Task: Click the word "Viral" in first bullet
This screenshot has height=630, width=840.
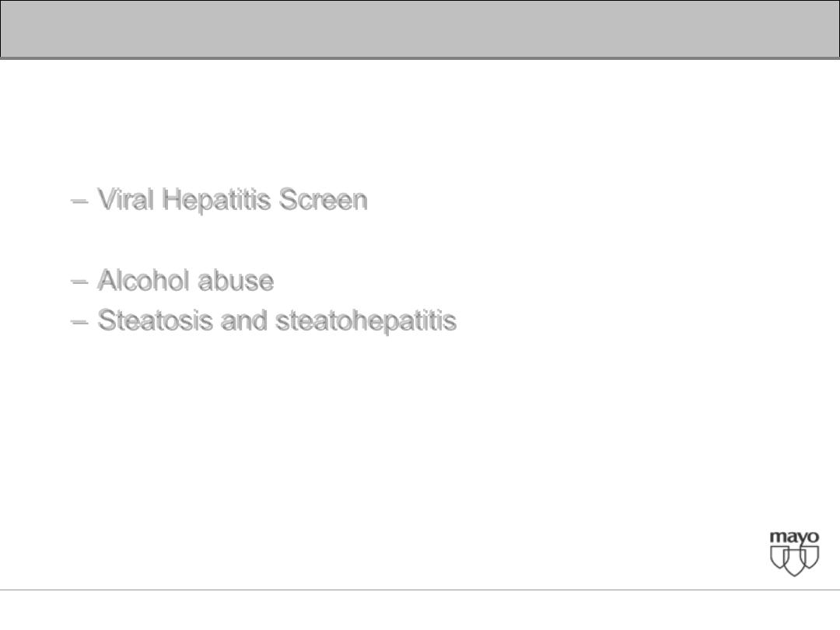Action: click(x=127, y=200)
